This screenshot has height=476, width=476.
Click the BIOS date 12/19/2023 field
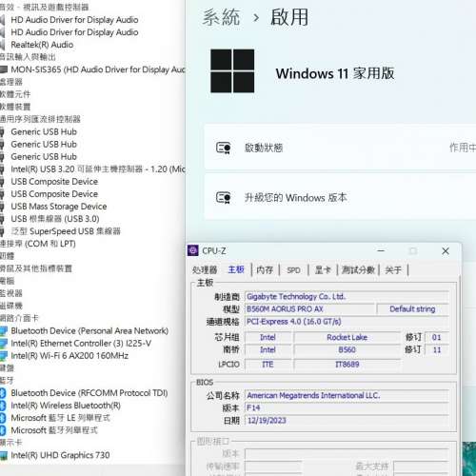click(347, 421)
